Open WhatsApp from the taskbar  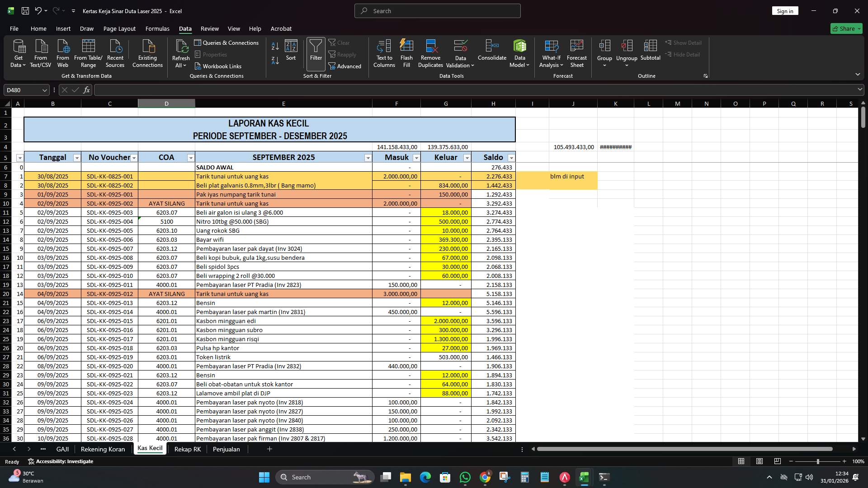coord(465,477)
